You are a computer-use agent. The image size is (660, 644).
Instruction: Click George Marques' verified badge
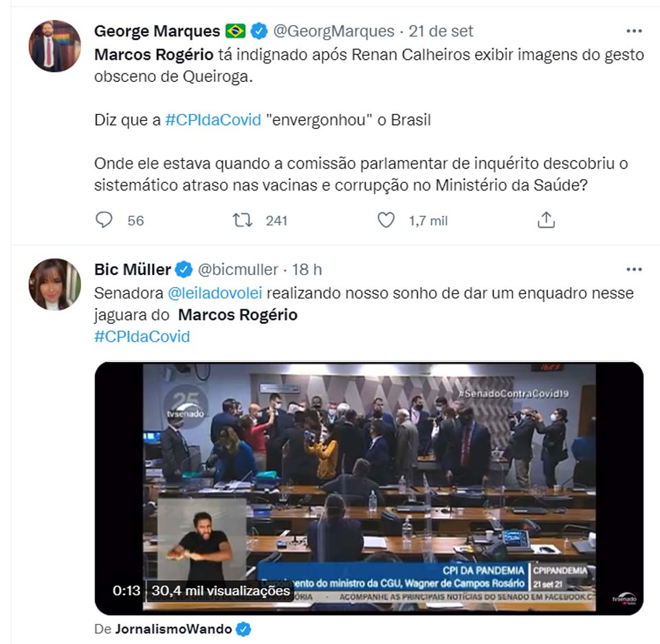[258, 32]
